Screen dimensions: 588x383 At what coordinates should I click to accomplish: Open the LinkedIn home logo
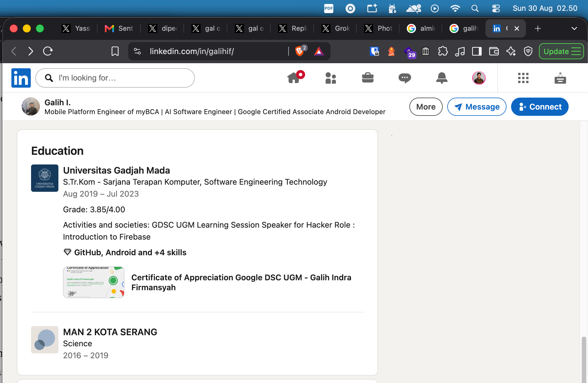21,78
